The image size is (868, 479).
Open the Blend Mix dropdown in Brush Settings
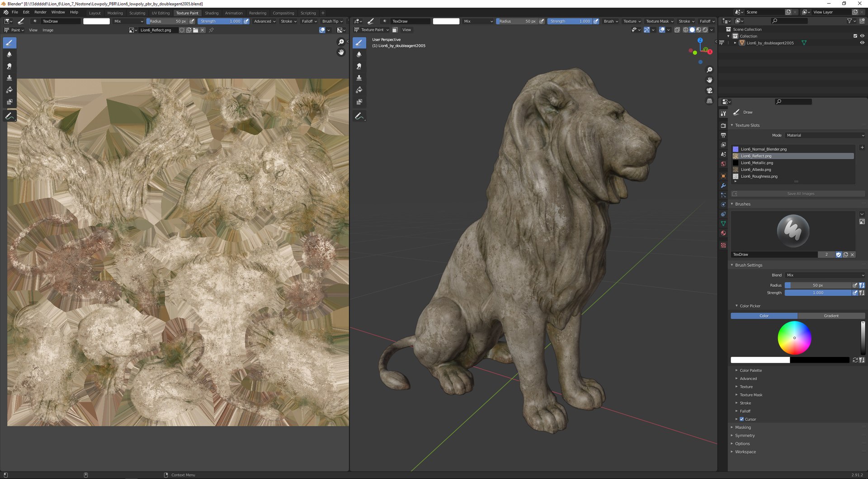coord(825,275)
